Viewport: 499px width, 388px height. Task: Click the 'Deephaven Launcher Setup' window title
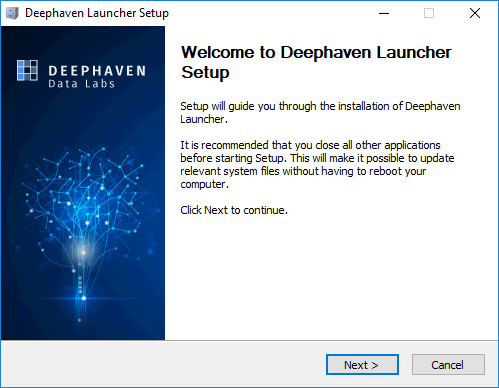click(x=97, y=13)
